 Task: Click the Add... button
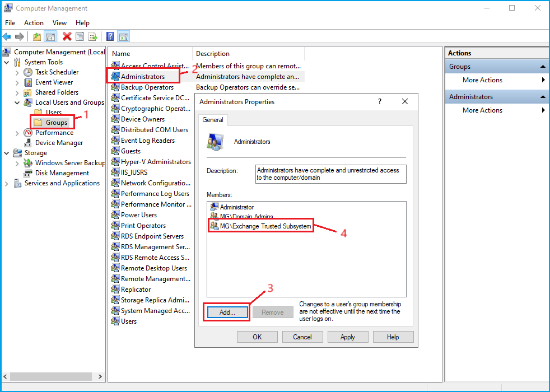[227, 312]
